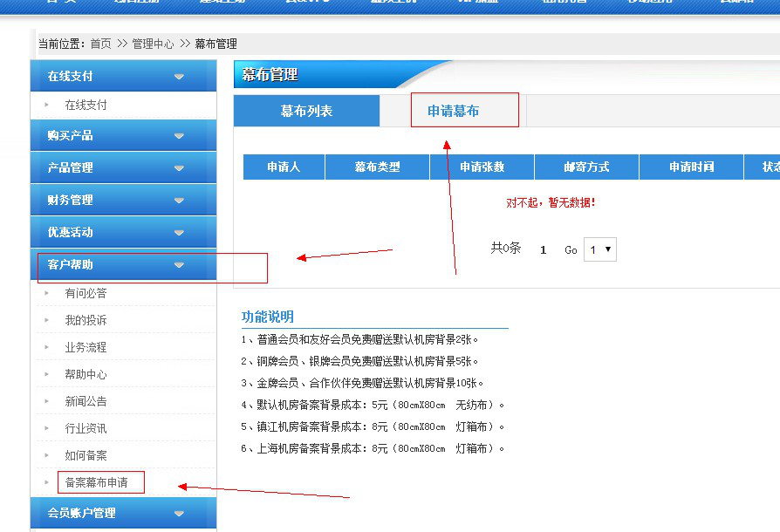
Task: Open the 申请幕布 tab
Action: coord(453,111)
